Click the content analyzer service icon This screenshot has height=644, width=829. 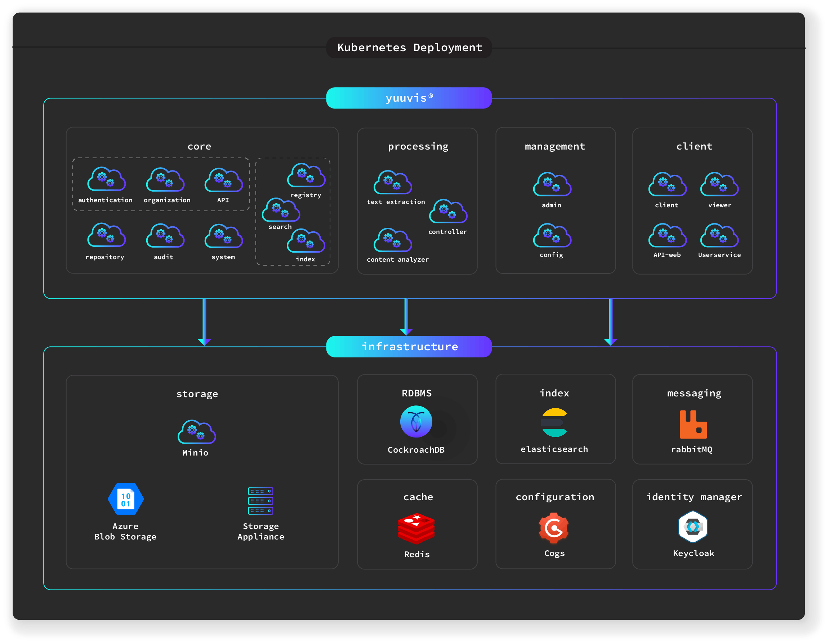point(393,240)
